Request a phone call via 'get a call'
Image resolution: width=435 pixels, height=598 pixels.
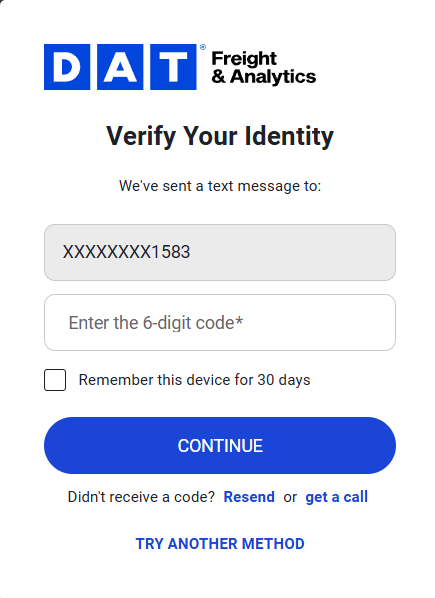pyautogui.click(x=337, y=497)
